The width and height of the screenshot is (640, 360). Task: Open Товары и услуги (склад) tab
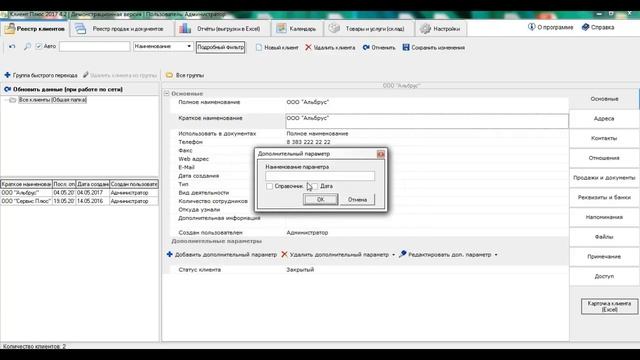369,29
